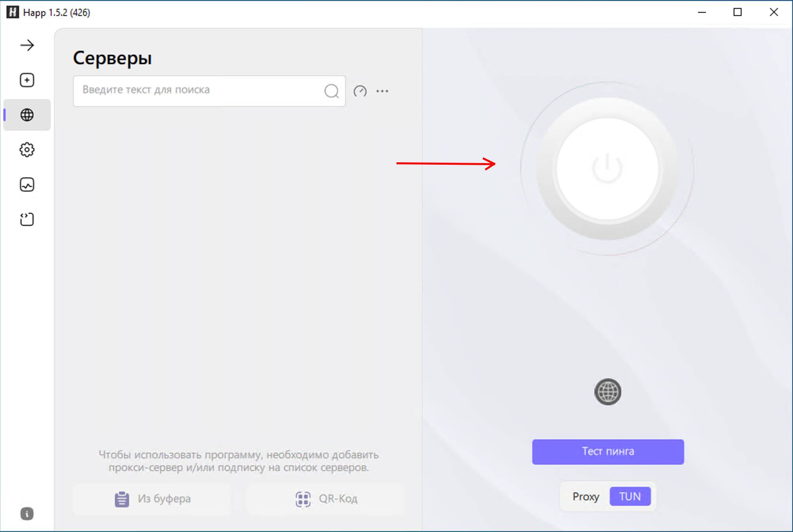The image size is (793, 532).
Task: Open Settings via the gear icon
Action: point(27,150)
